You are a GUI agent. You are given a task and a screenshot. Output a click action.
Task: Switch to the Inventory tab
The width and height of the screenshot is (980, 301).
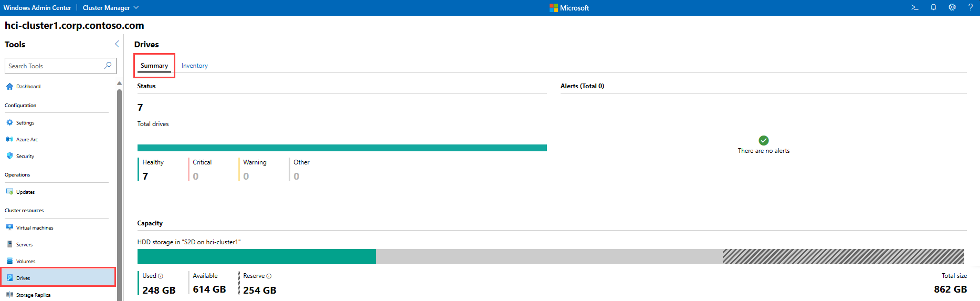[x=195, y=66]
